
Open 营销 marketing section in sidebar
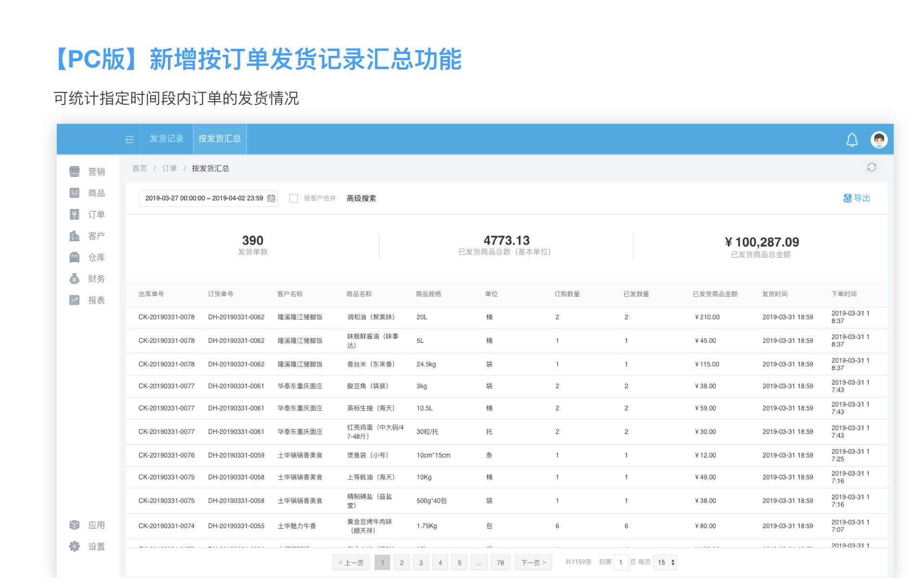click(x=88, y=171)
